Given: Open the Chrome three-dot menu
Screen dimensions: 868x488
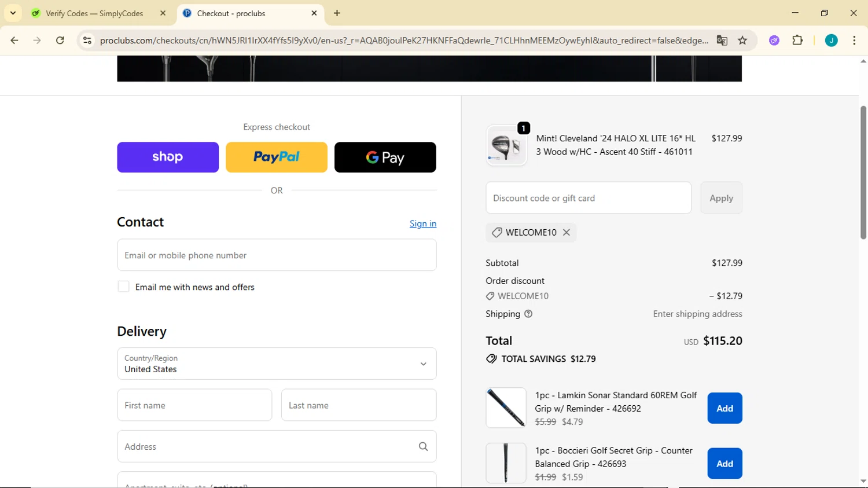Looking at the screenshot, I should [x=854, y=41].
